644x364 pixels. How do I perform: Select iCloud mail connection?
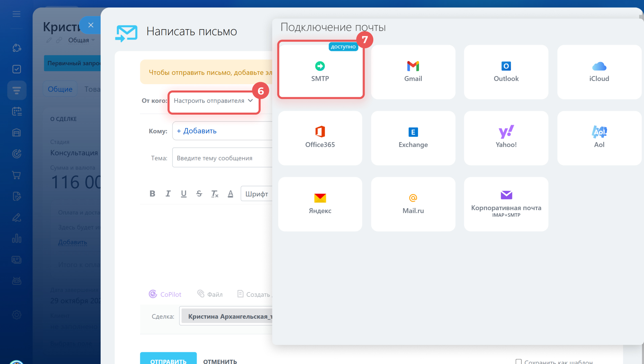point(599,72)
